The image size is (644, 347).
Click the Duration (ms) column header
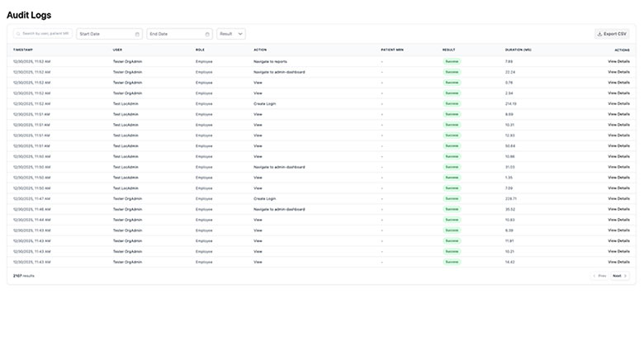point(519,50)
